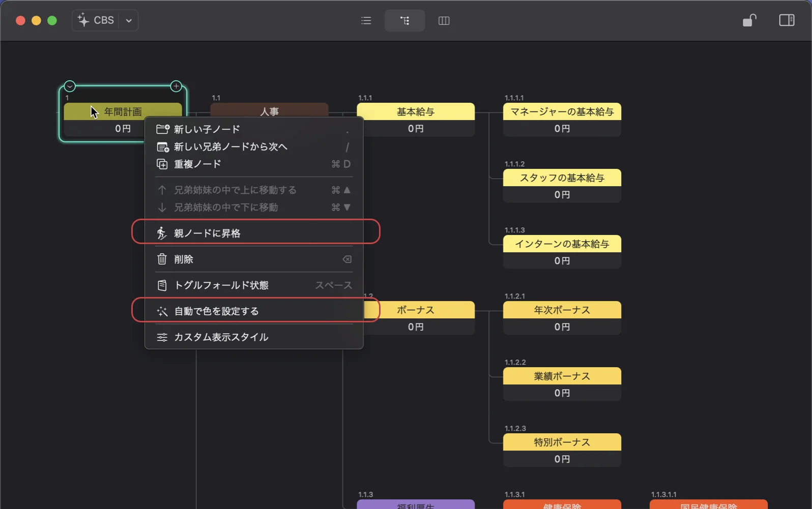Add a node with the plus circle on 年間計画
Viewport: 812px width, 509px height.
click(176, 86)
